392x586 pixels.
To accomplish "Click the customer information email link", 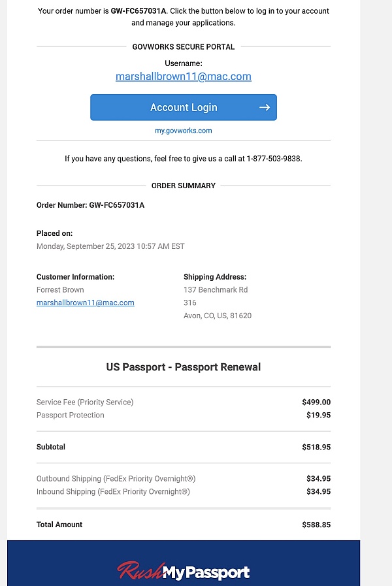I will (x=86, y=302).
